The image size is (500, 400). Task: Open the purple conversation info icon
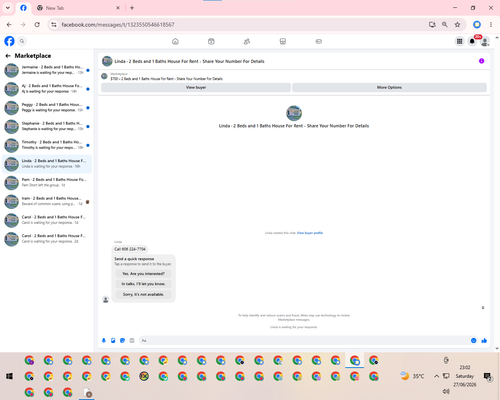pos(481,61)
